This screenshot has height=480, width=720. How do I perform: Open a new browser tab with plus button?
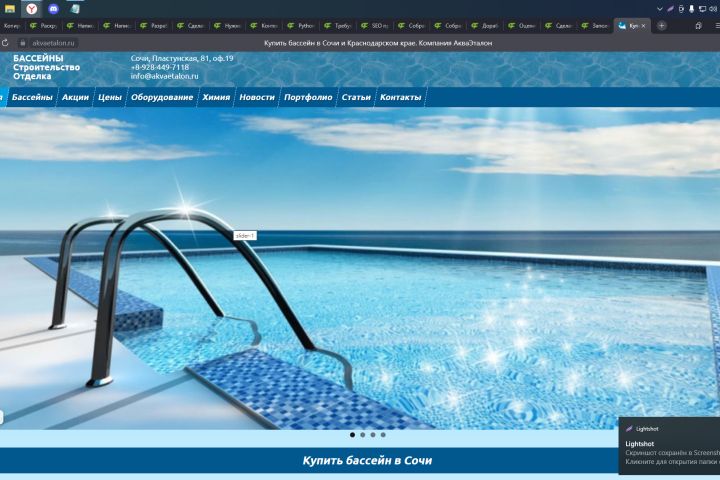point(661,26)
